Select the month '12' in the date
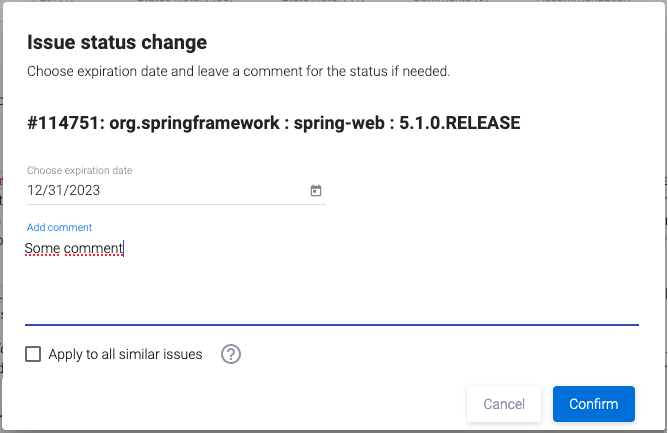 pyautogui.click(x=34, y=190)
